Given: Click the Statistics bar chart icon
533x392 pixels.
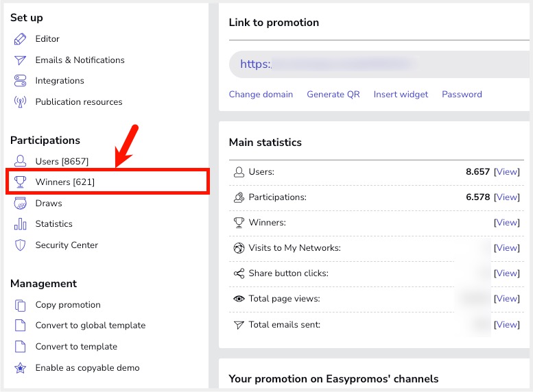Looking at the screenshot, I should (21, 224).
